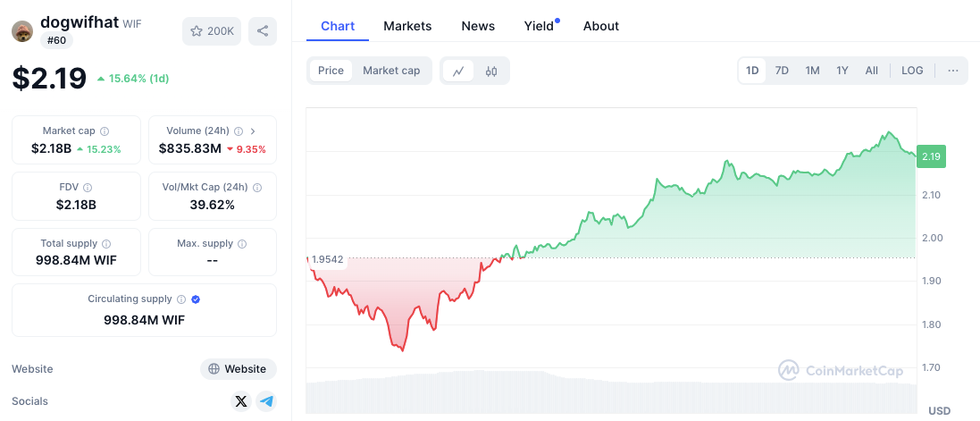Viewport: 980px width, 421px height.
Task: Toggle chart to Market cap view
Action: pos(391,71)
